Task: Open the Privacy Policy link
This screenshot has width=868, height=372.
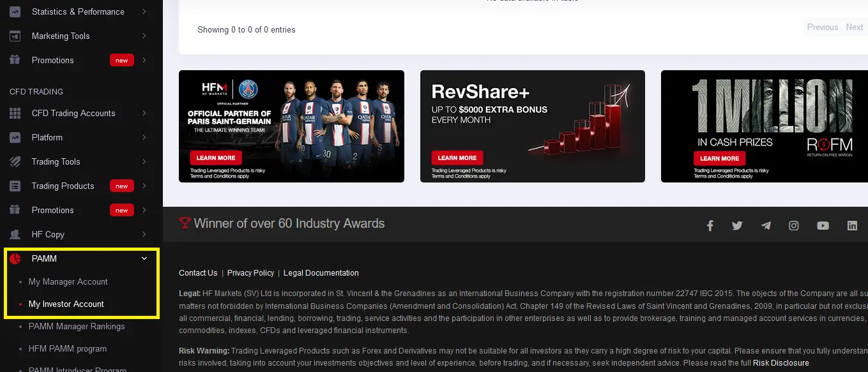Action: pos(250,273)
